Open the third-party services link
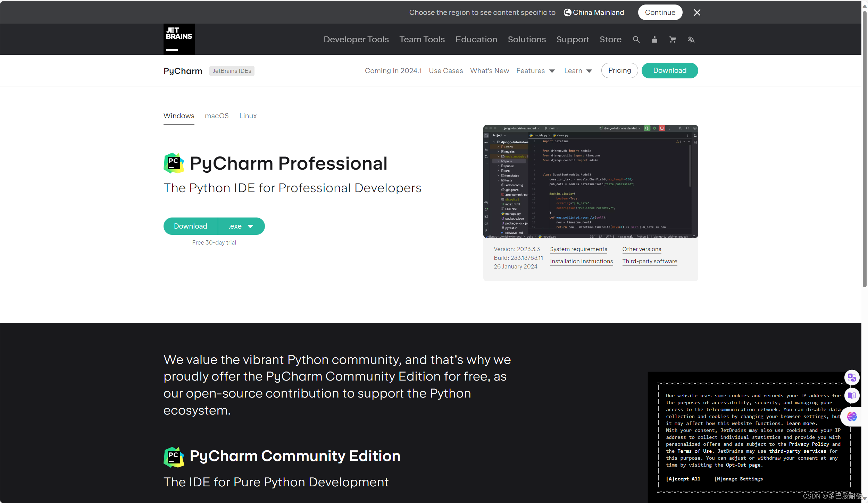Screen dimensions: 868x503 (x=798, y=451)
